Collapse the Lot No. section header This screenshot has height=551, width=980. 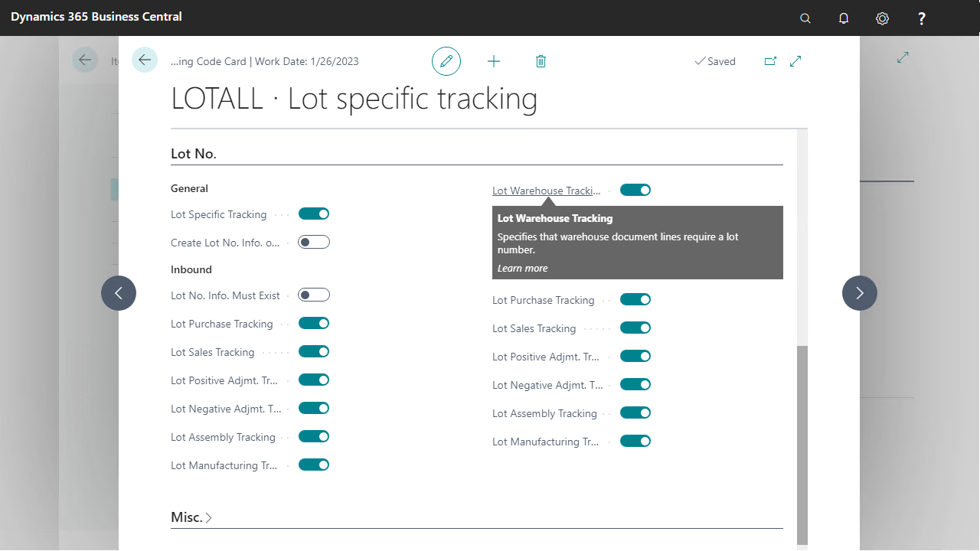[x=194, y=154]
